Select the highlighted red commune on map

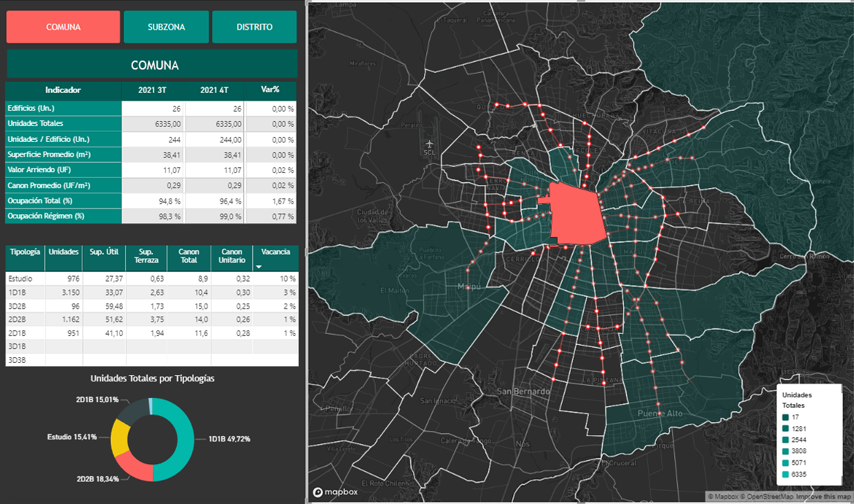pos(577,217)
